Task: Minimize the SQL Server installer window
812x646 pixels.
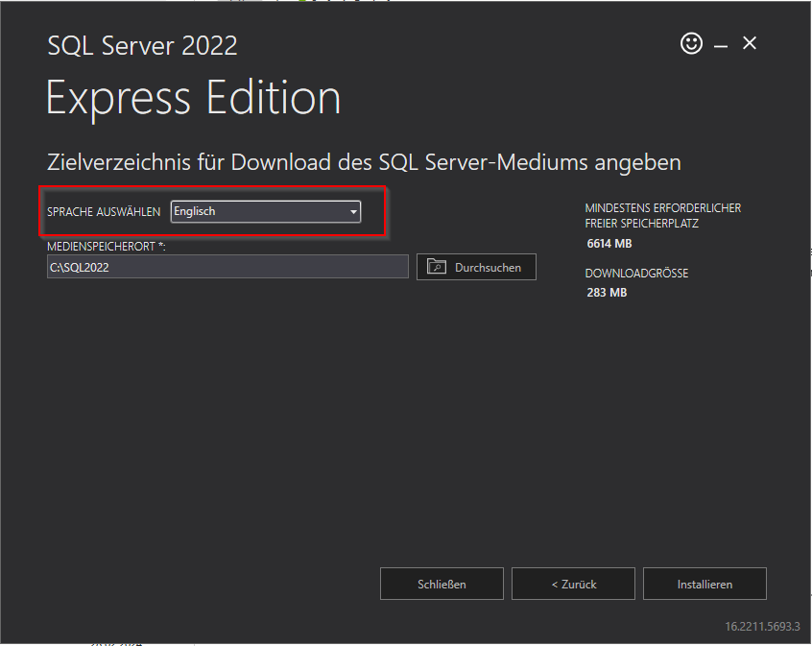Action: tap(720, 45)
